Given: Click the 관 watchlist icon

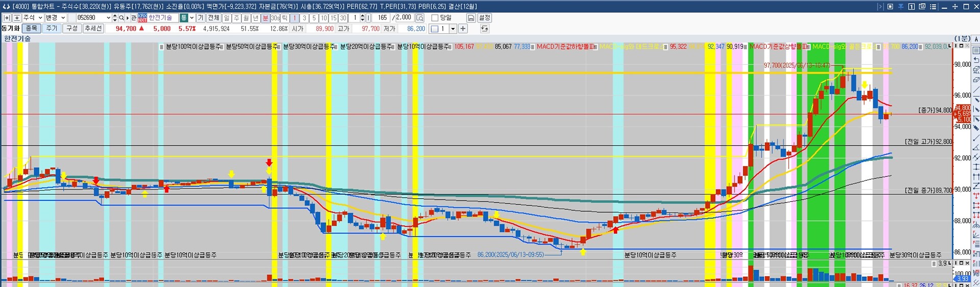Looking at the screenshot, I should coord(134,18).
